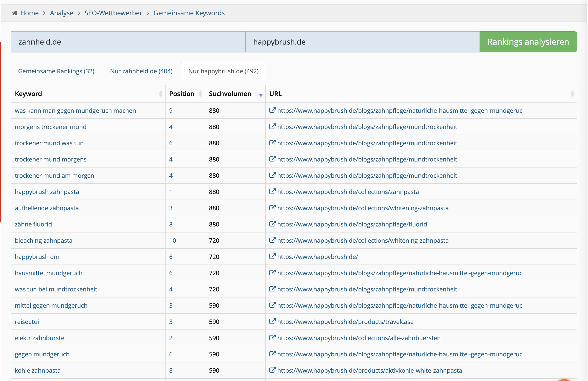Open the https://www.happybrush.de/ homepage URL
The width and height of the screenshot is (588, 381).
[x=318, y=257]
